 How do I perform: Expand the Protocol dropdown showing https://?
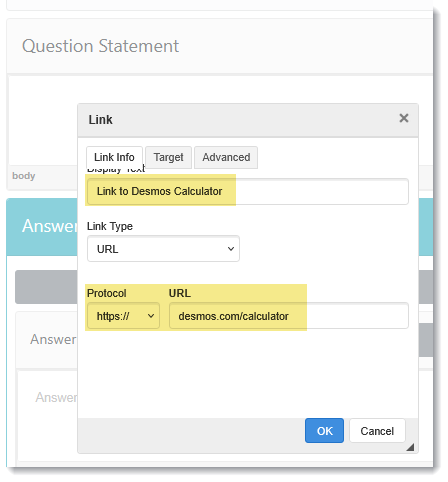pos(123,316)
